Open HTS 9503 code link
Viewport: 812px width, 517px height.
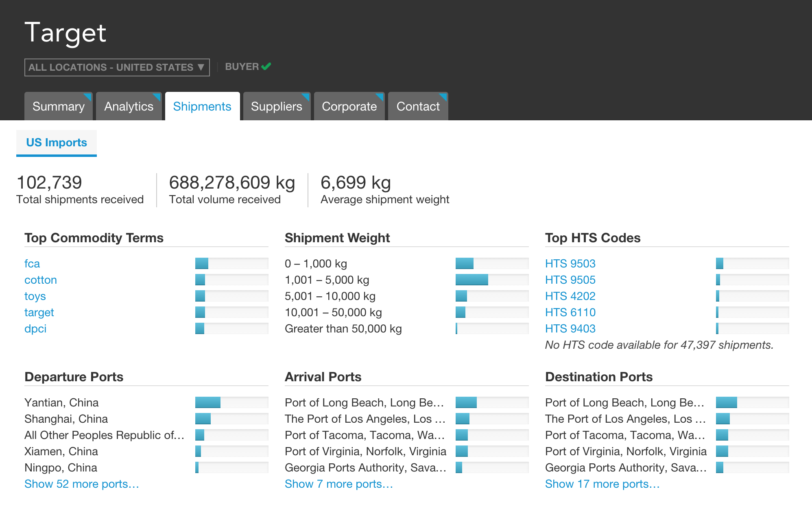click(570, 264)
